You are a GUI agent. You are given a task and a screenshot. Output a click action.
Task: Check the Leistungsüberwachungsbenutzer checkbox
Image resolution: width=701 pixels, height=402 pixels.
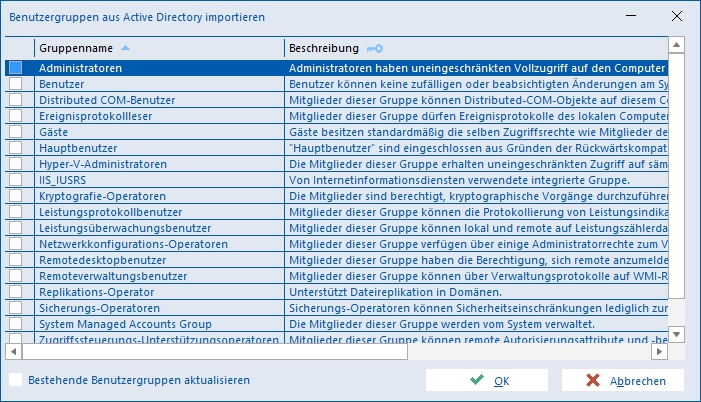[x=16, y=228]
